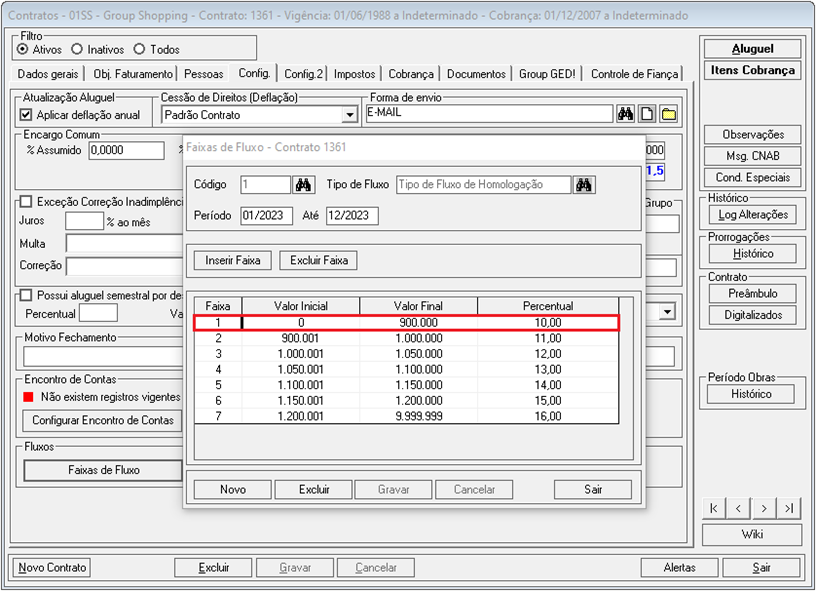Go to next record navigation arrow
Screen dimensions: 816x591
coord(764,509)
